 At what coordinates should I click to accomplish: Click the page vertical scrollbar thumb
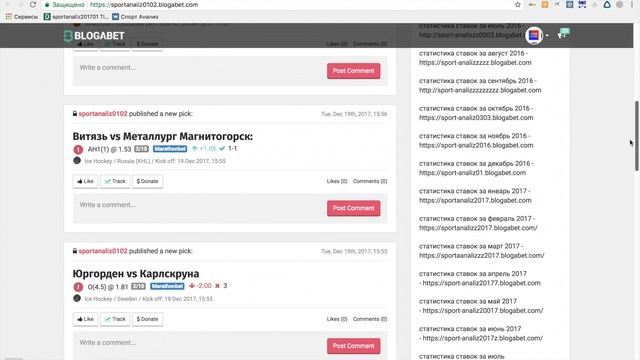click(x=637, y=136)
